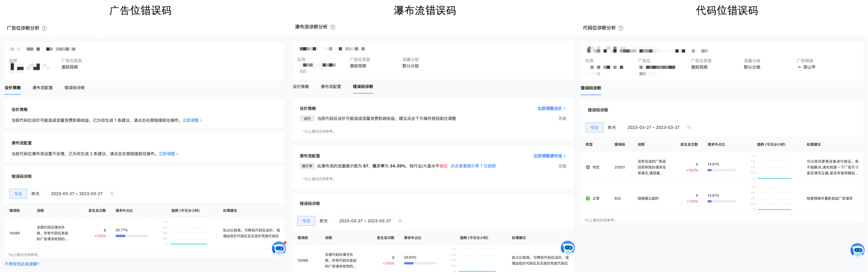Select 昨天 in left panel 错误码诊断
This screenshot has height=273, width=868.
click(x=36, y=194)
